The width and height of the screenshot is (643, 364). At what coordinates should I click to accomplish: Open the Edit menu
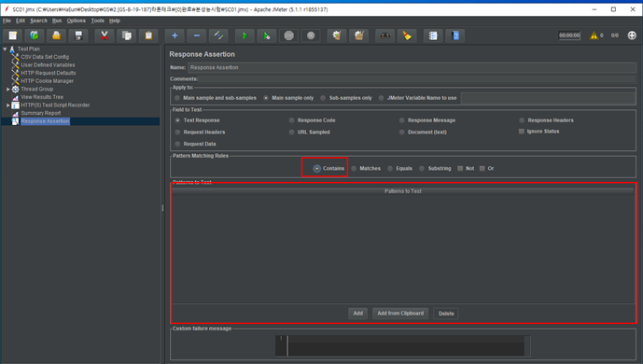[21, 21]
